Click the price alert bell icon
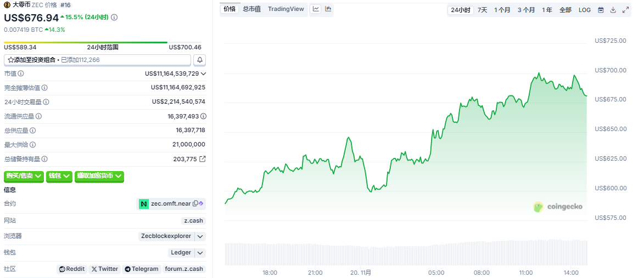Viewport: 644px width, 278px height. pyautogui.click(x=200, y=60)
